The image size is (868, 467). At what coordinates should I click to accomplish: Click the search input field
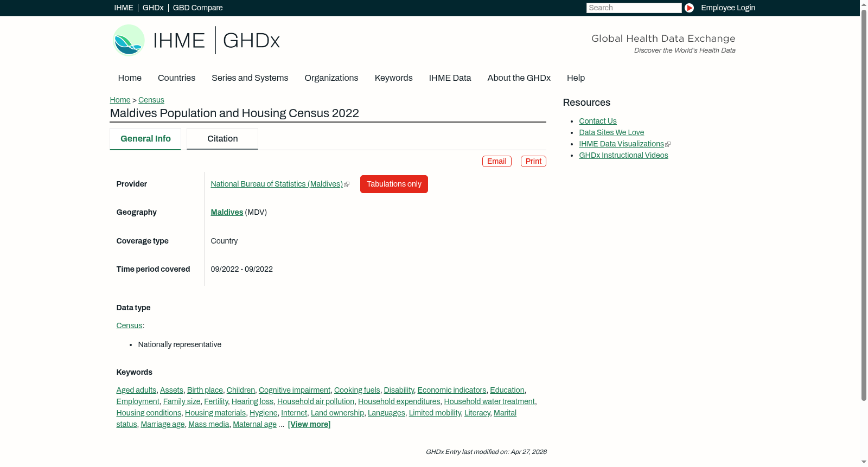click(x=634, y=8)
